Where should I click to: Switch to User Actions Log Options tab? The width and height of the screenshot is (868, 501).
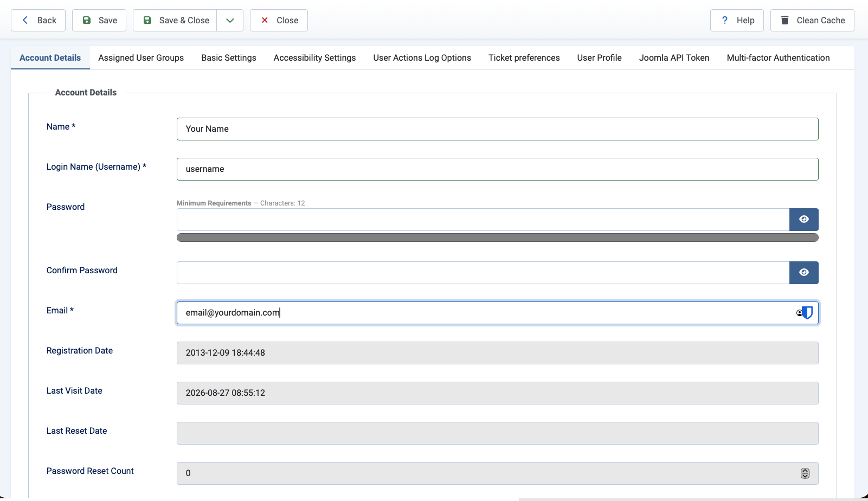pyautogui.click(x=422, y=57)
